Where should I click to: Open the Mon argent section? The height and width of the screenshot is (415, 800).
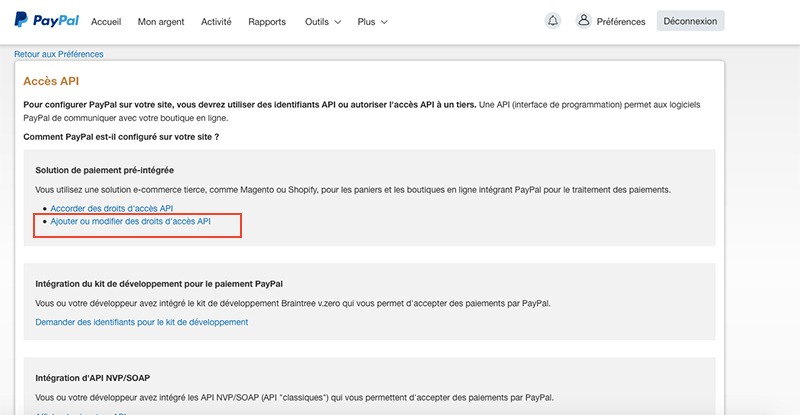click(x=161, y=22)
